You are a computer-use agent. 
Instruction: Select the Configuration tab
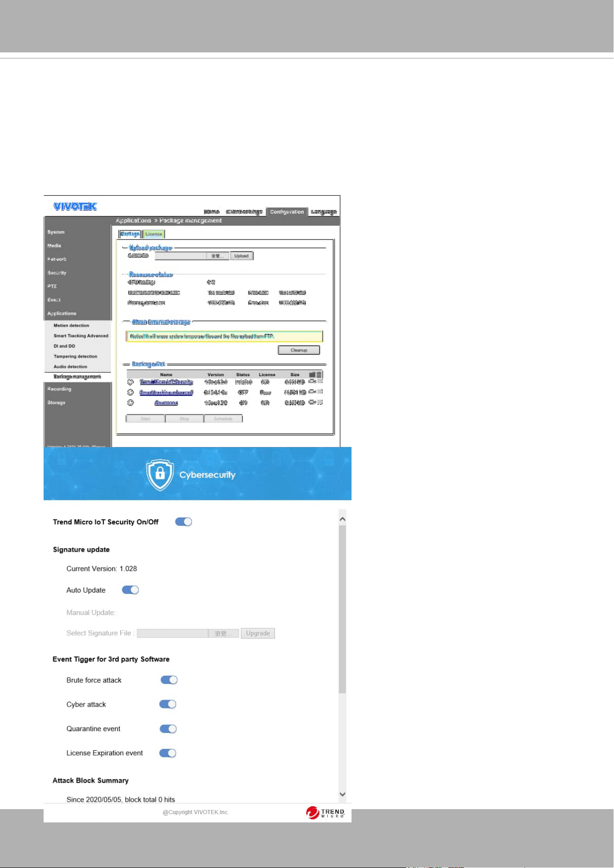[x=287, y=212]
